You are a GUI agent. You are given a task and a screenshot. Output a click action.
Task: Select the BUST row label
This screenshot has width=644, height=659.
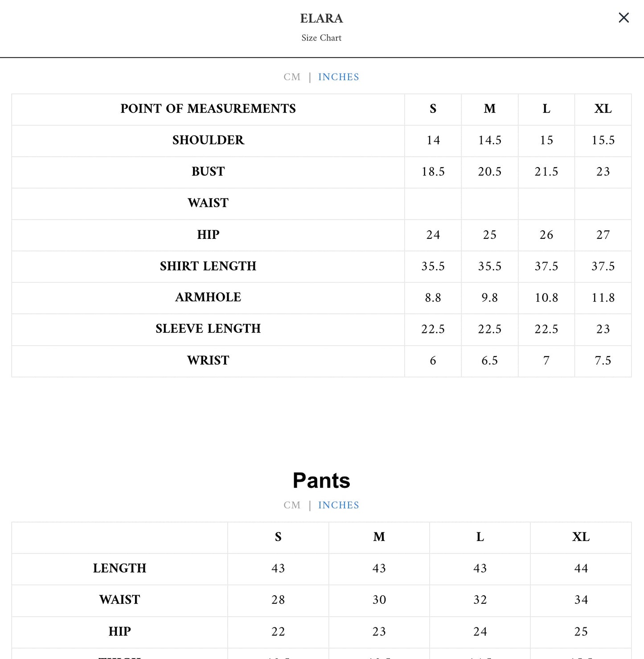208,172
